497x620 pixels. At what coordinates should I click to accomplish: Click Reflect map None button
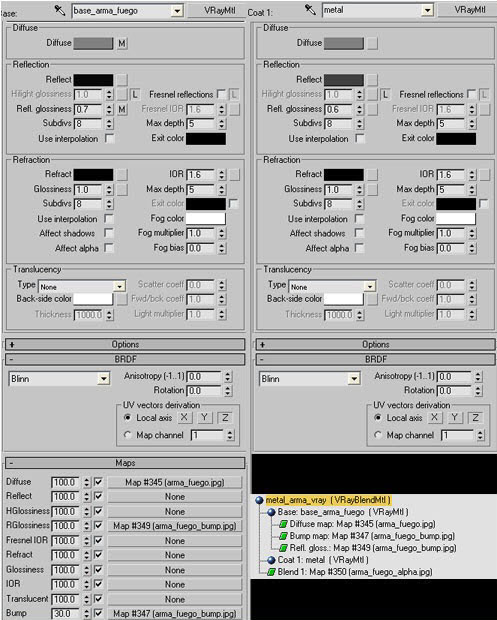(174, 497)
